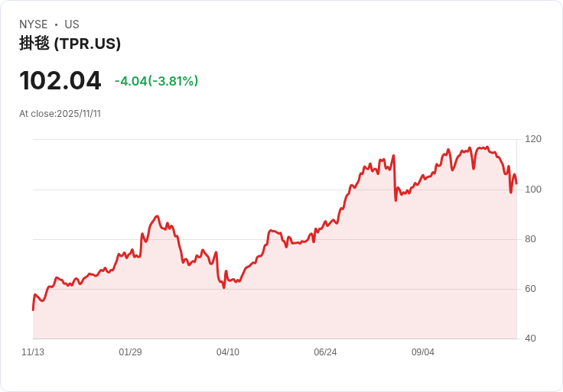Click the 06/24 date on x-axis

[x=325, y=352]
